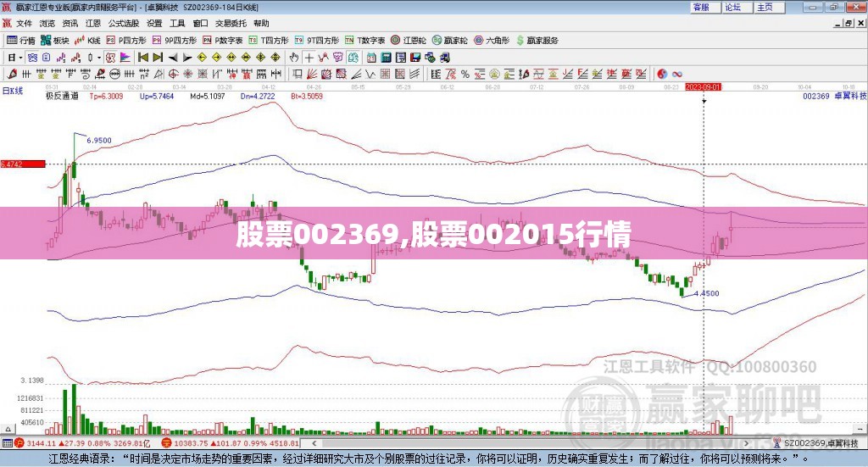Open the 帮助 menu

click(x=261, y=23)
